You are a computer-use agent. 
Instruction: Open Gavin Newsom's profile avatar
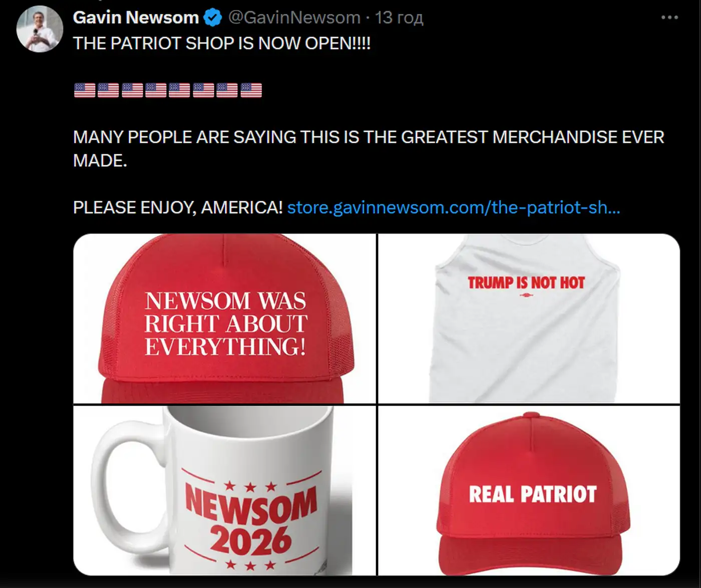40,29
